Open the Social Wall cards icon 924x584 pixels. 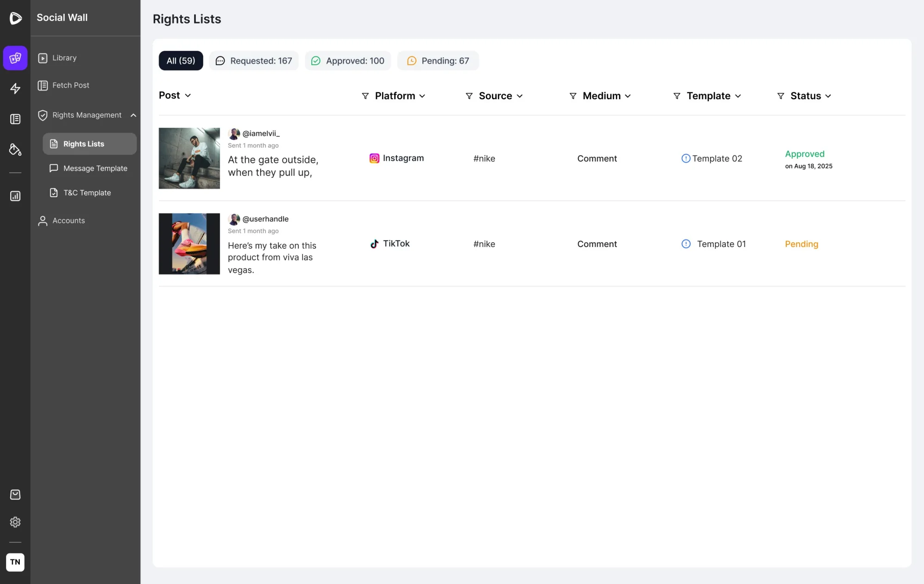pos(15,58)
